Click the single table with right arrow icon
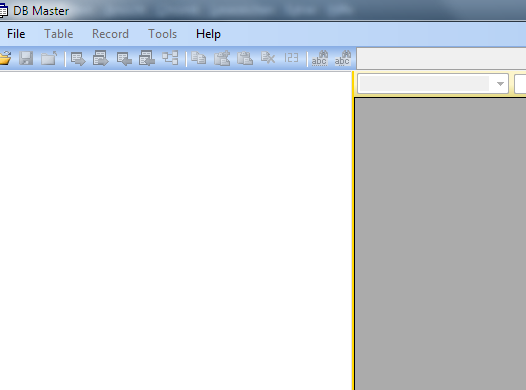 pos(78,59)
